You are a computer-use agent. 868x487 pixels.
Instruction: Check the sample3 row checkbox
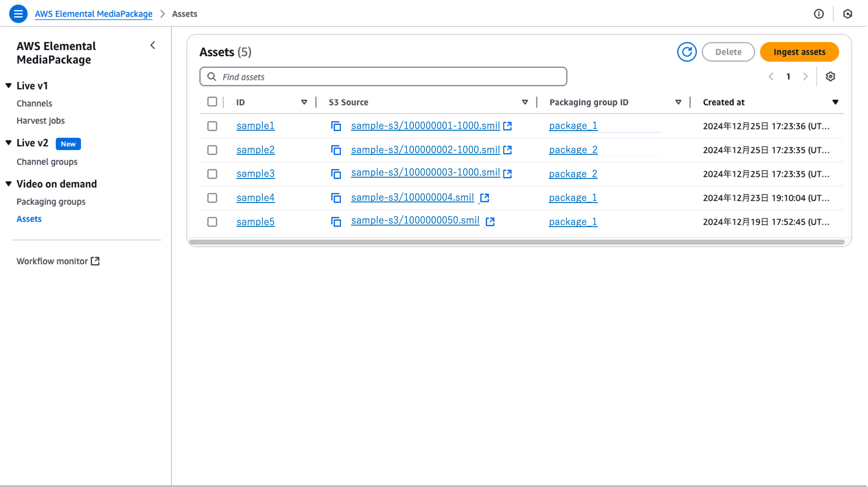[212, 174]
